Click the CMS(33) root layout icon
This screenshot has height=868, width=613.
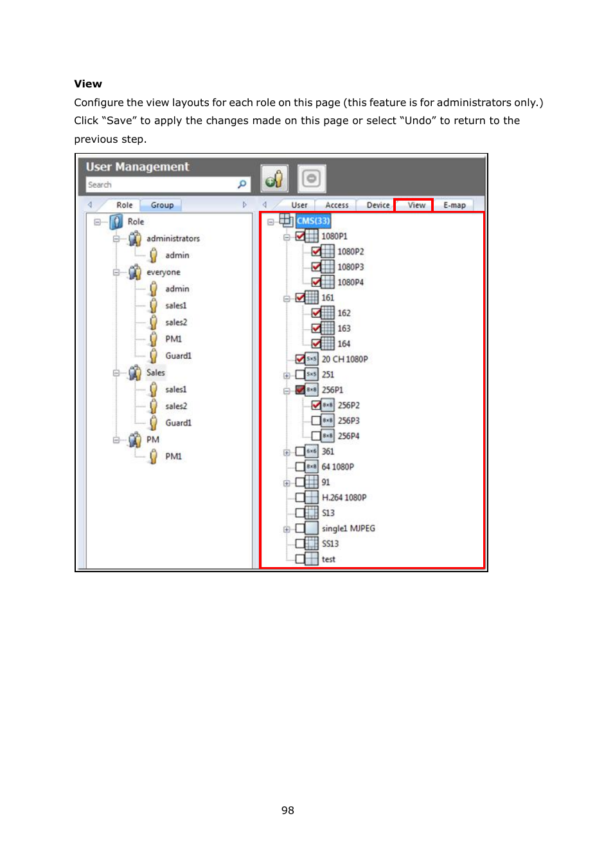point(287,221)
